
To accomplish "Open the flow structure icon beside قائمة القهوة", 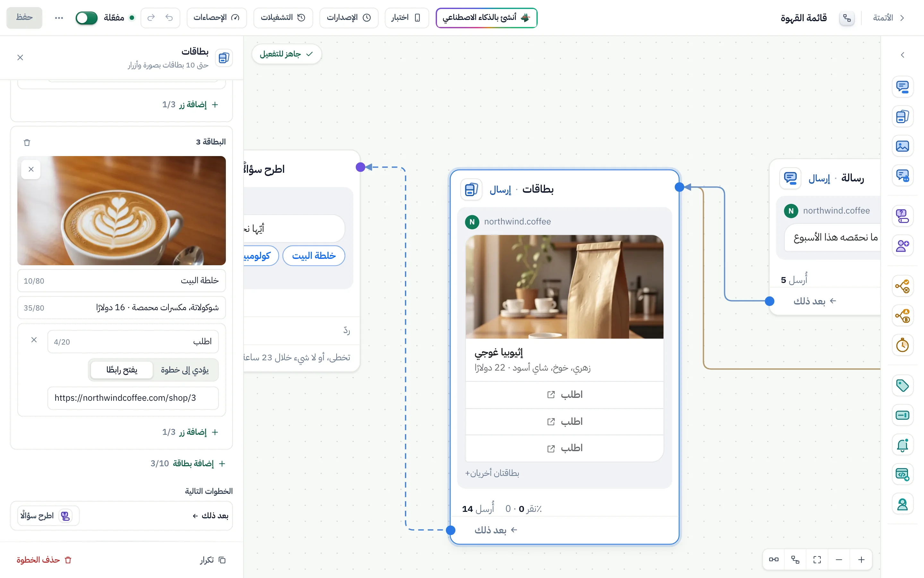I will pos(847,18).
